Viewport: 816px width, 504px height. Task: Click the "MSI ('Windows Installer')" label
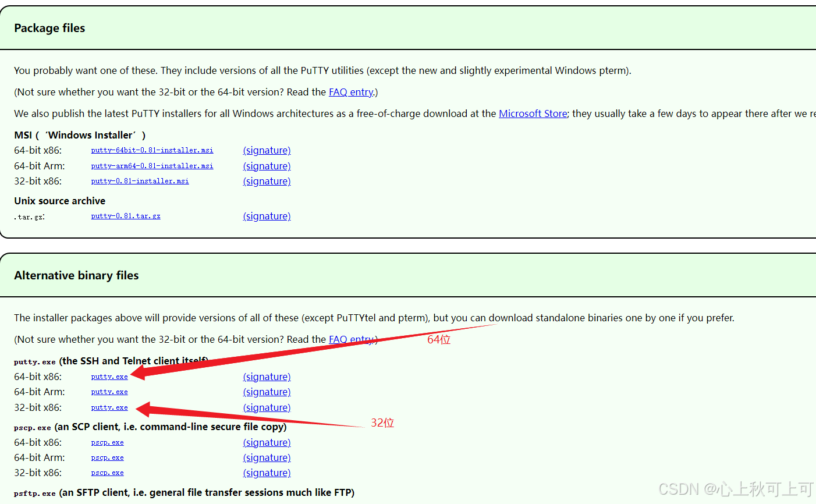click(x=80, y=135)
